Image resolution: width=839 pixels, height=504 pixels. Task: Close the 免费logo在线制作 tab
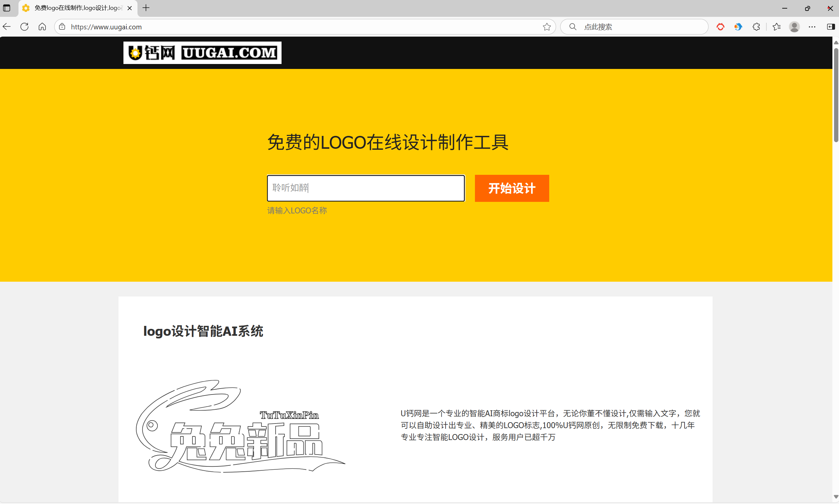tap(129, 8)
